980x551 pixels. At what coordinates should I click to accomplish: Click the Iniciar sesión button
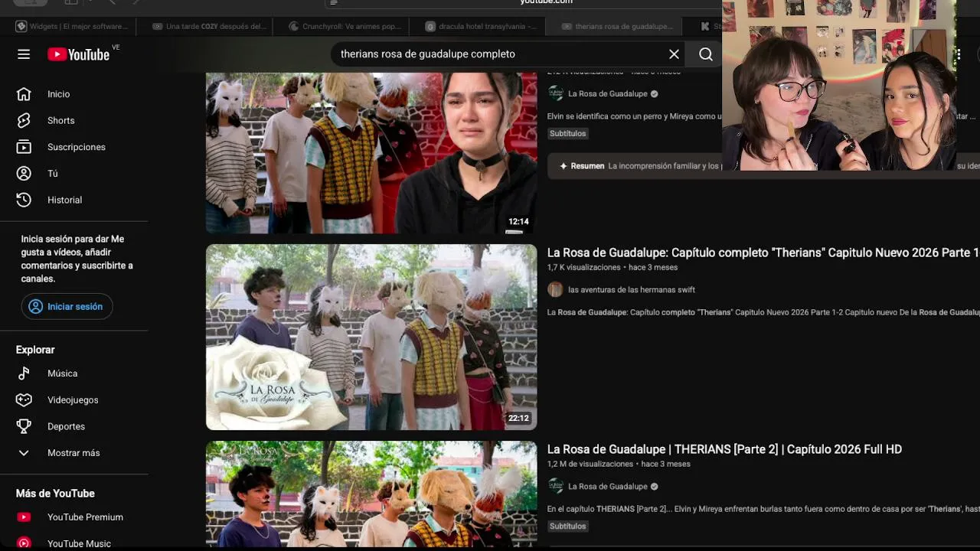[67, 307]
